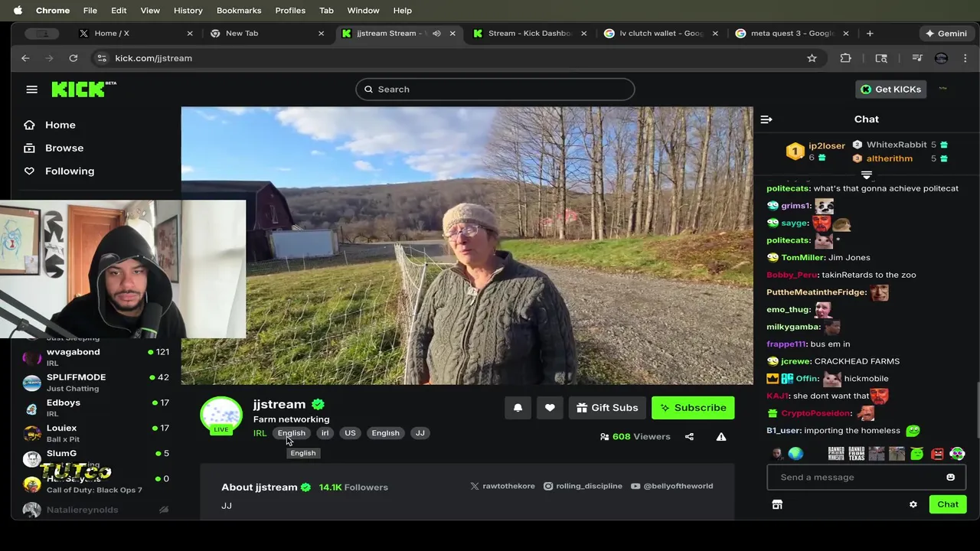Image resolution: width=980 pixels, height=551 pixels.
Task: View site information icon in address bar
Action: pos(101,58)
